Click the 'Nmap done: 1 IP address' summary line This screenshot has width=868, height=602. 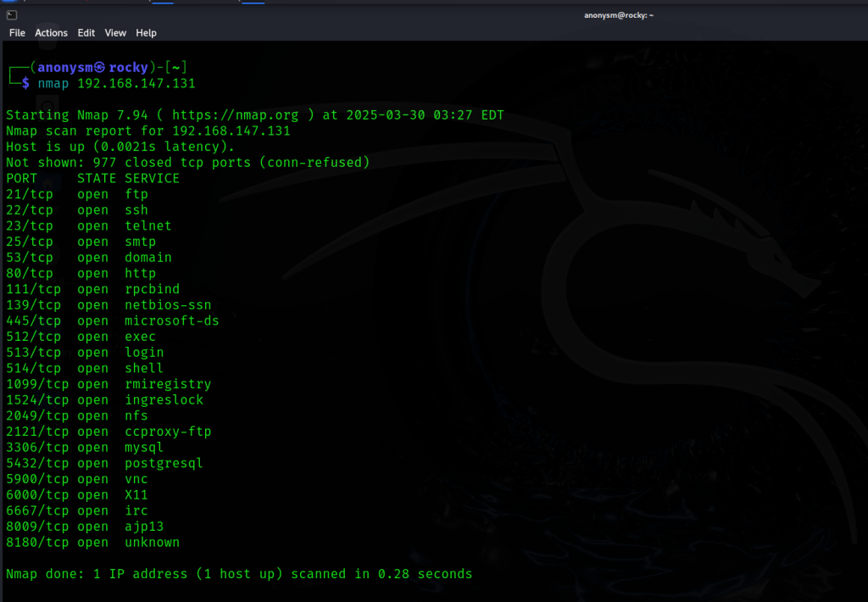pos(239,574)
